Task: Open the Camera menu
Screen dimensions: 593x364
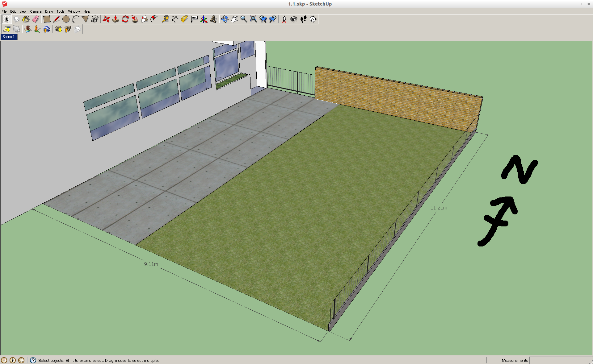Action: 36,11
